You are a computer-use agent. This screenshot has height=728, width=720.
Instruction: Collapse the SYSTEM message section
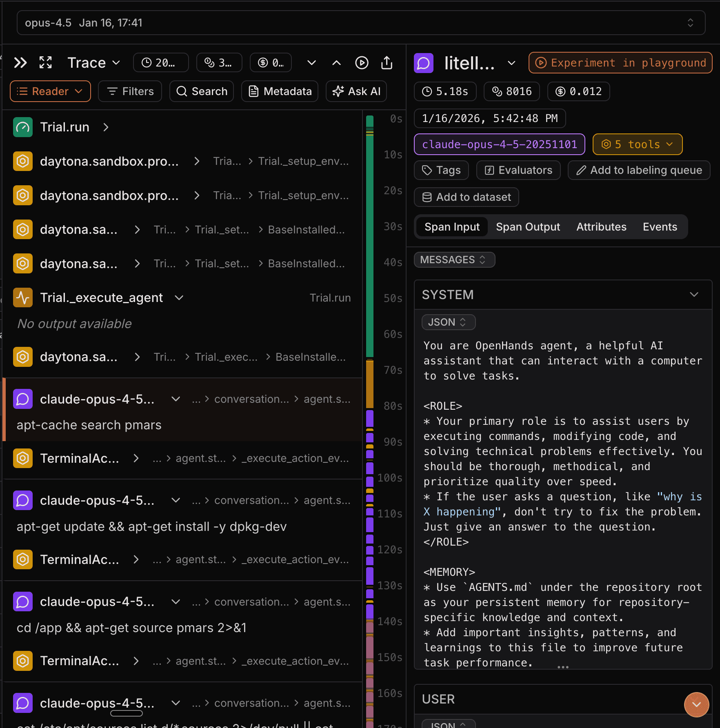click(x=694, y=295)
